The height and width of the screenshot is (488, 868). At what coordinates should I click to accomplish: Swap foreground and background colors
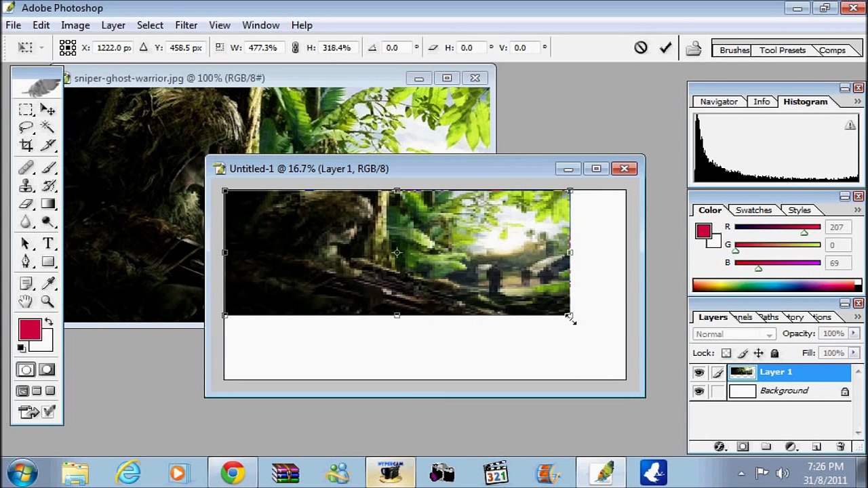(49, 322)
